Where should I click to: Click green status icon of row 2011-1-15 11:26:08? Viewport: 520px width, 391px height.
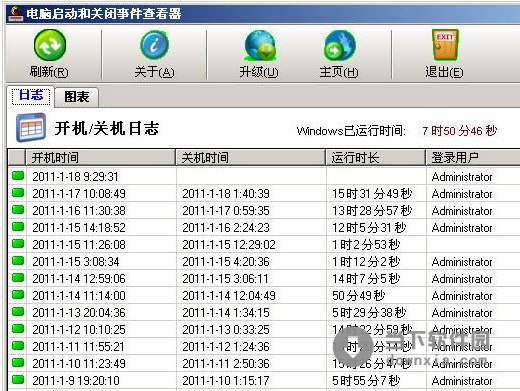tap(18, 244)
